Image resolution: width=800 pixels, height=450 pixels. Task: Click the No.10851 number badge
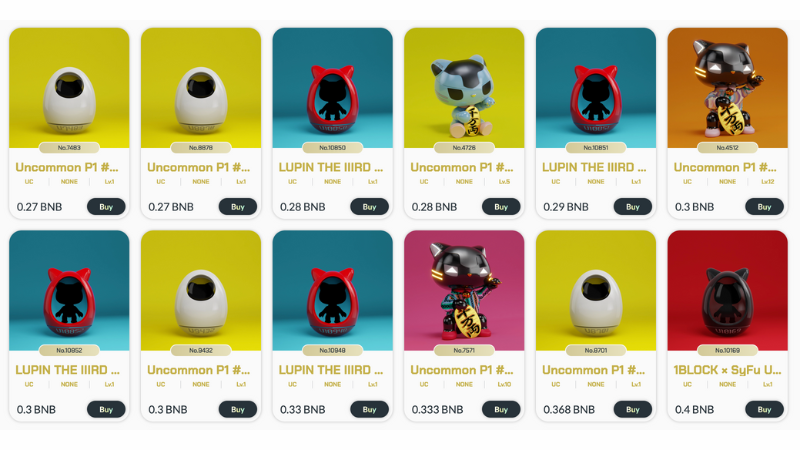tap(596, 148)
